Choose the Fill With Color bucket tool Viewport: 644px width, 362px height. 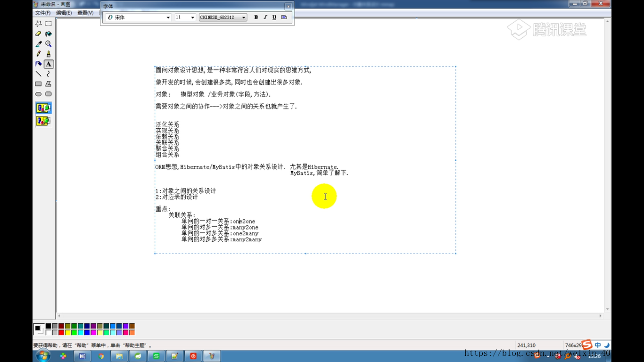49,34
